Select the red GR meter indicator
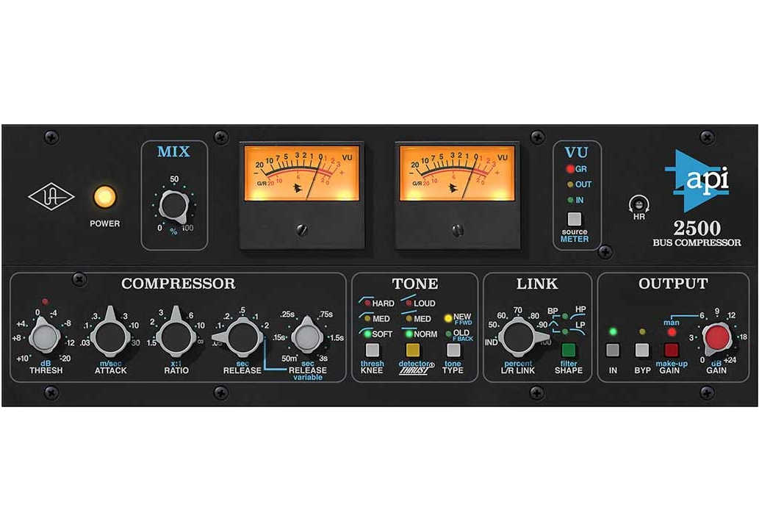 point(570,169)
